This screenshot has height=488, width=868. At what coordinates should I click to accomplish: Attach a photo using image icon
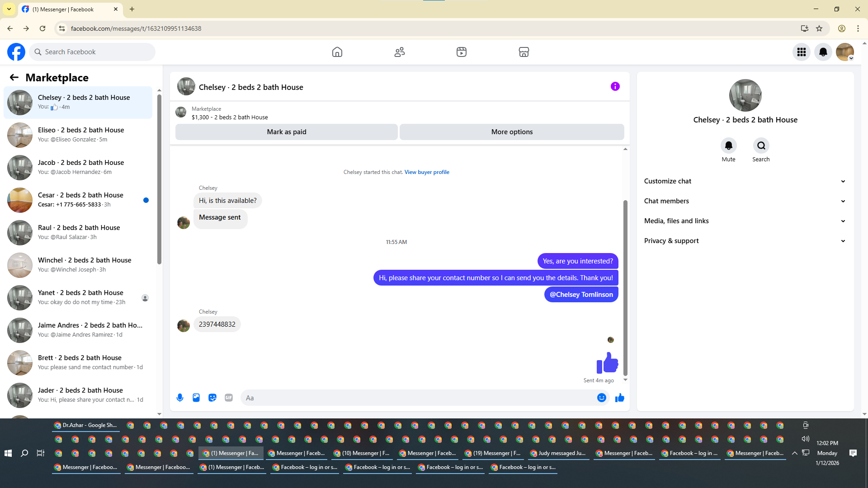[x=196, y=398]
